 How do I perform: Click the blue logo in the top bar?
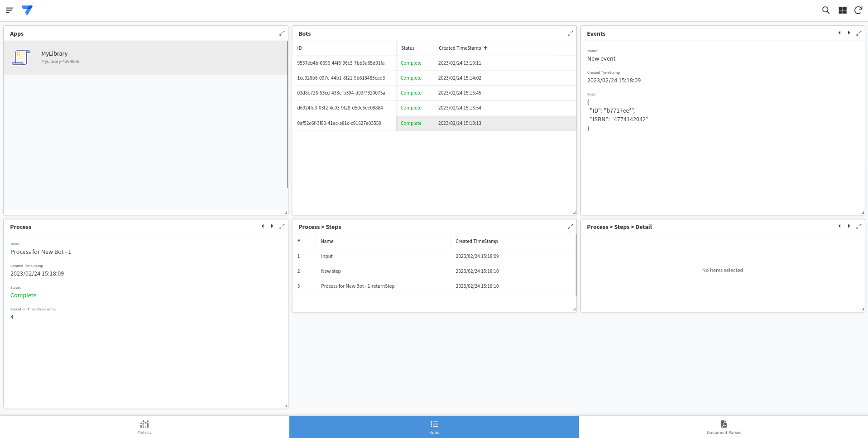point(27,10)
